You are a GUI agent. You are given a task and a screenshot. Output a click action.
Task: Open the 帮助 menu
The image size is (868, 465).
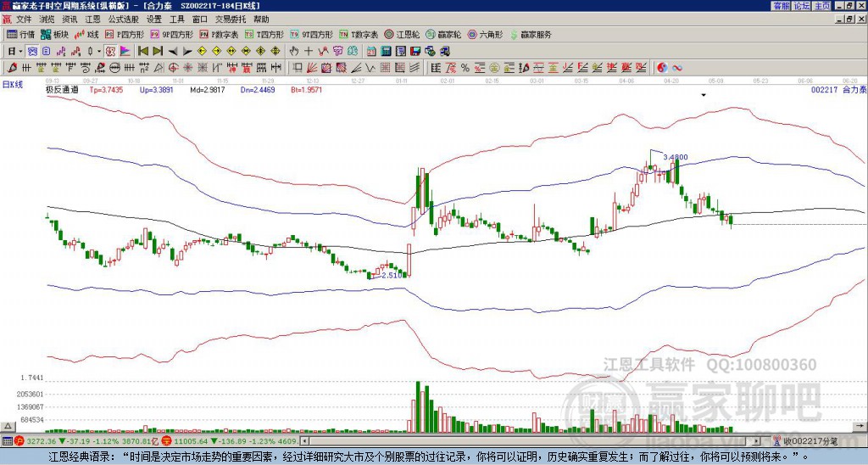click(x=261, y=20)
